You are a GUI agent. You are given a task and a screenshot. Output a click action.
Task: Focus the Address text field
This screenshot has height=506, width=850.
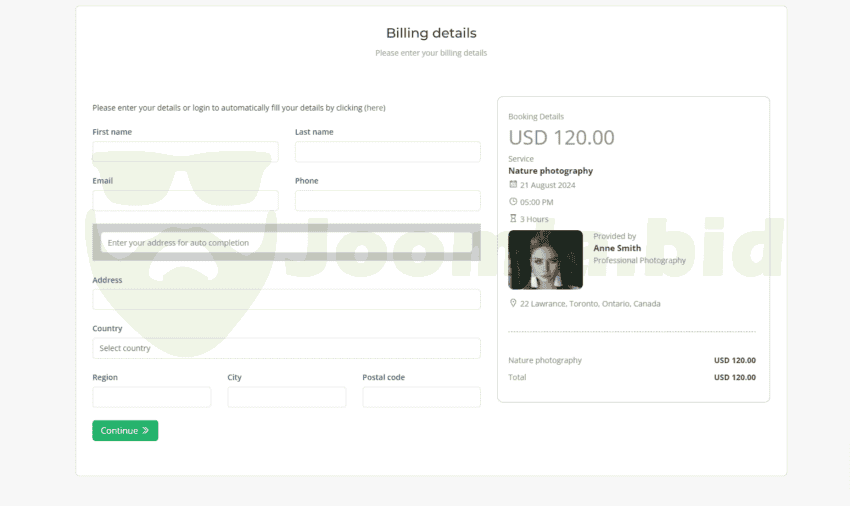tap(286, 300)
